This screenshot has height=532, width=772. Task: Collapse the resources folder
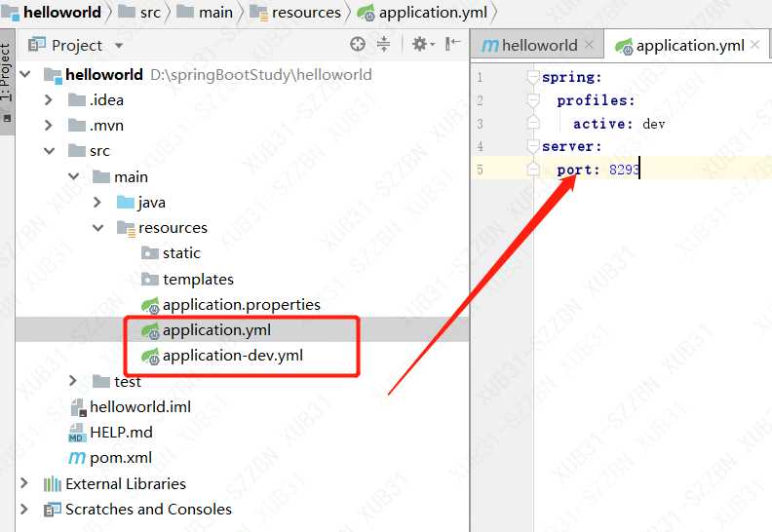pos(98,227)
